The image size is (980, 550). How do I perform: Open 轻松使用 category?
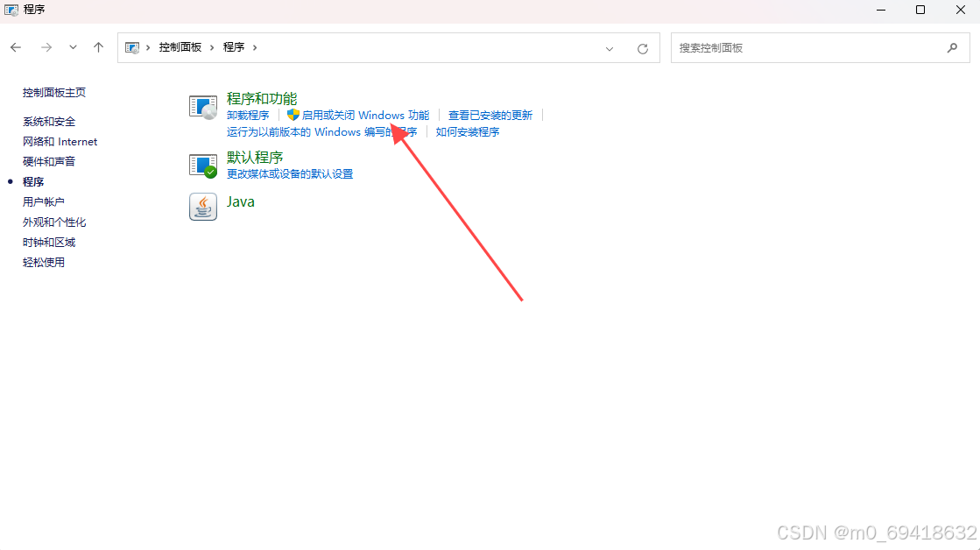coord(44,263)
